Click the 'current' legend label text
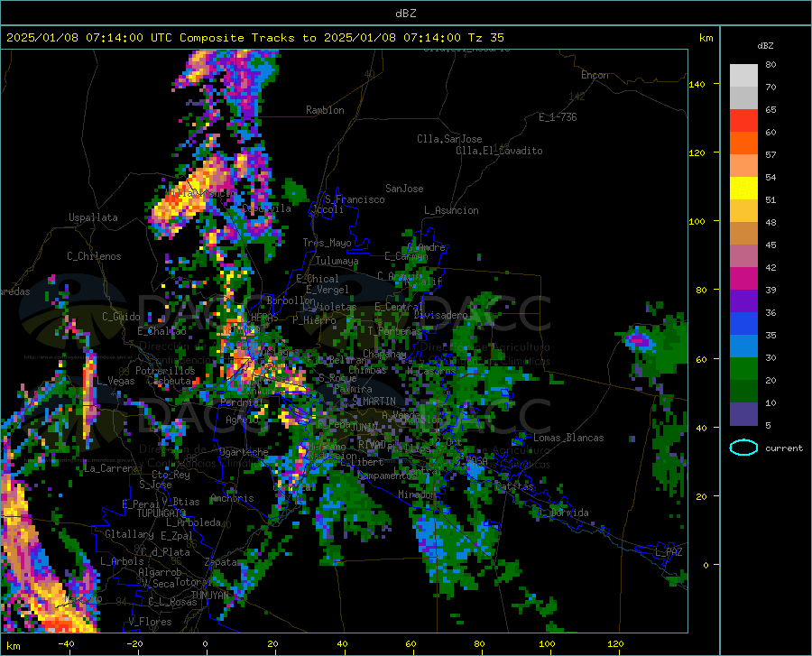The image size is (812, 656). point(784,448)
